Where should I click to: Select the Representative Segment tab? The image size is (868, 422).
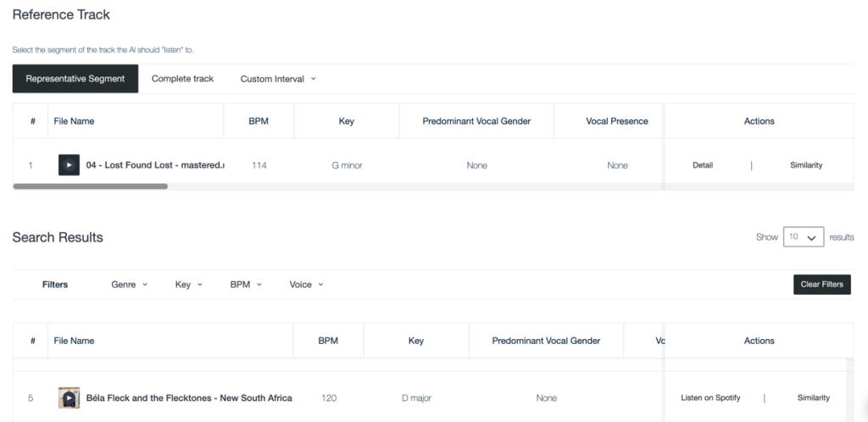coord(75,79)
